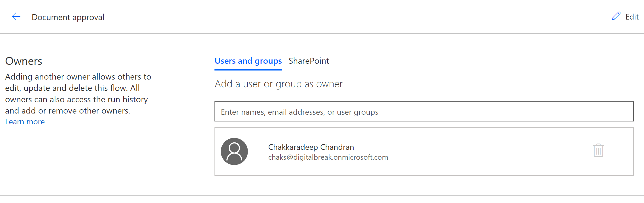Click the 'owners can also access the run history' line
The image size is (644, 203).
coord(76,99)
